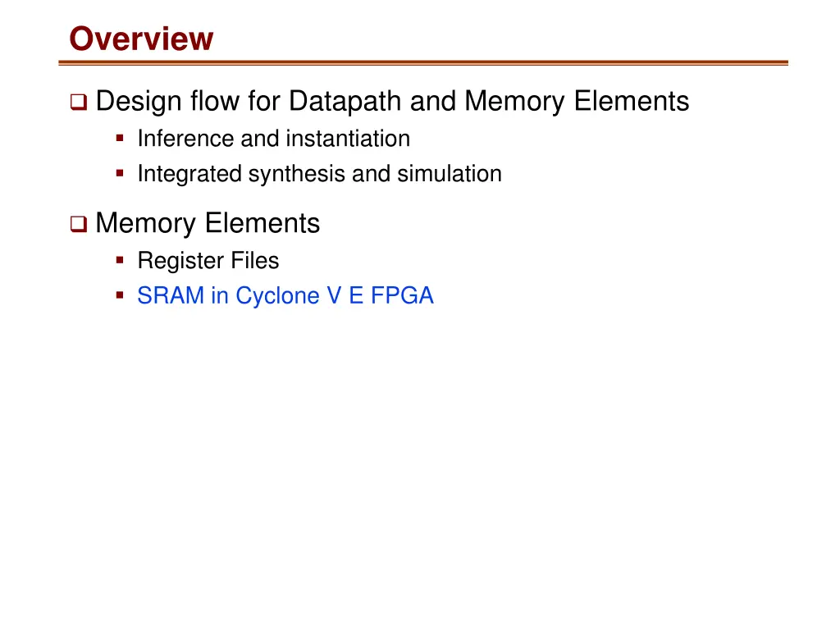Viewport: 840px width, 630px height.
Task: Click the red bullet beside Register Files
Action: click(120, 260)
